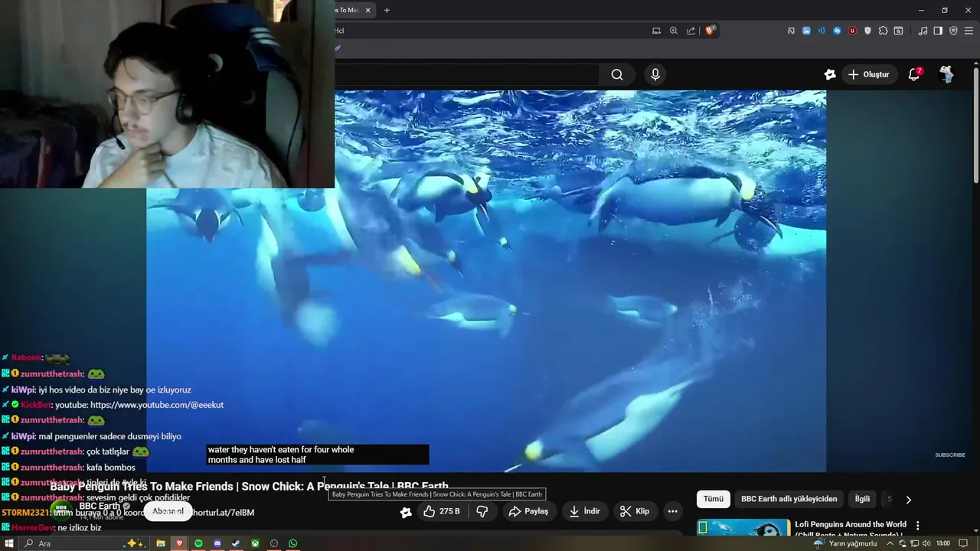
Task: Open the video more-actions ellipsis menu
Action: (x=672, y=511)
